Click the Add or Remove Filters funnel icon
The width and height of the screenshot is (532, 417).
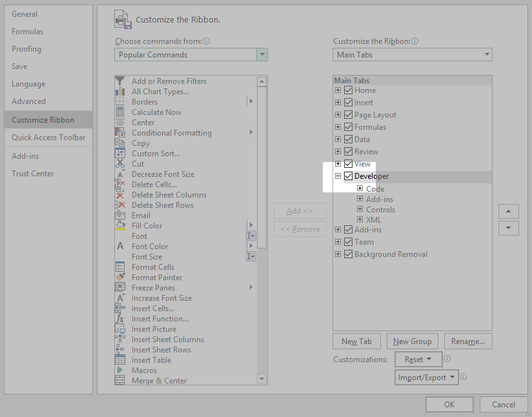pos(120,81)
